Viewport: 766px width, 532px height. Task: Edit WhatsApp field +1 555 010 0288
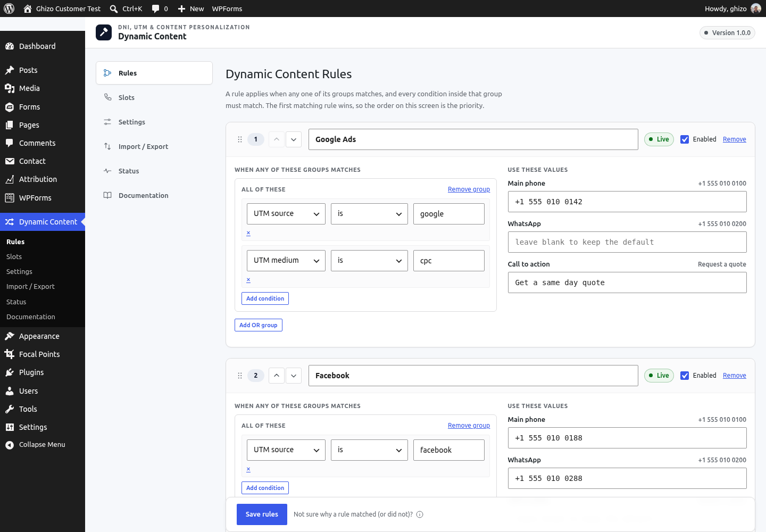pyautogui.click(x=627, y=478)
